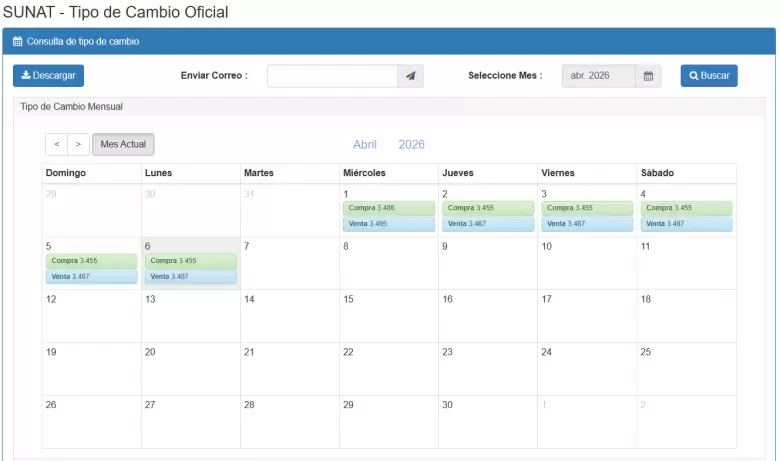Screen dimensions: 780x461
Task: Click the paper plane send email icon
Action: [410, 76]
